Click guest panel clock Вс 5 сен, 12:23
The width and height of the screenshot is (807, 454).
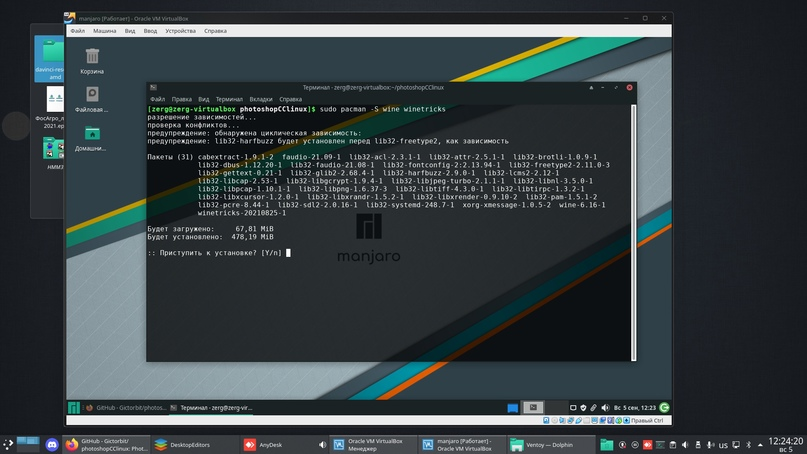coord(635,408)
